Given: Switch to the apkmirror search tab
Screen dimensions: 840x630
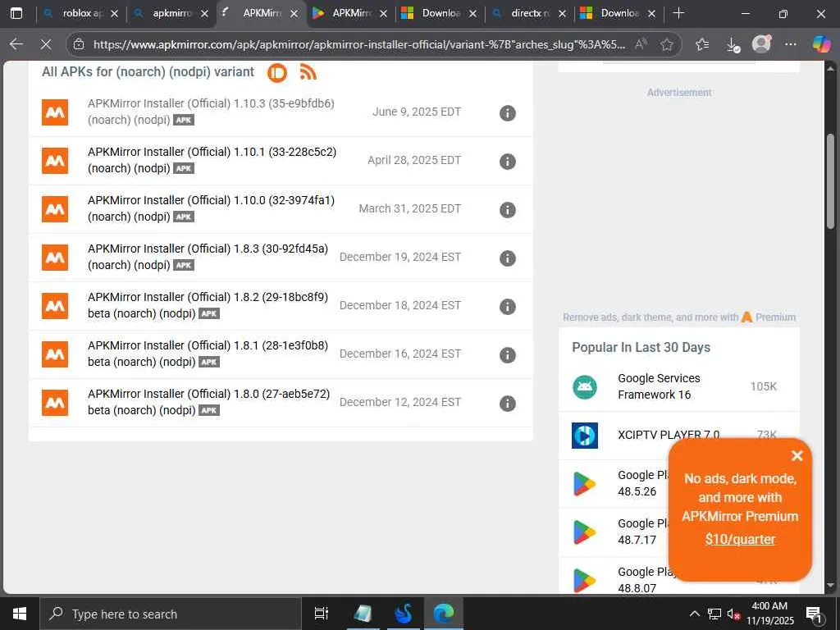Looking at the screenshot, I should point(171,13).
